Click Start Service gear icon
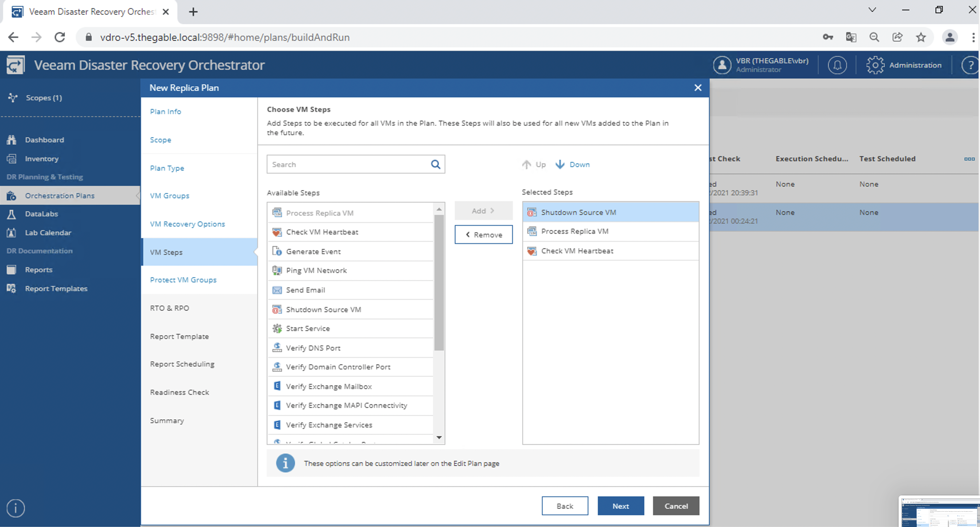980x527 pixels. [x=277, y=328]
